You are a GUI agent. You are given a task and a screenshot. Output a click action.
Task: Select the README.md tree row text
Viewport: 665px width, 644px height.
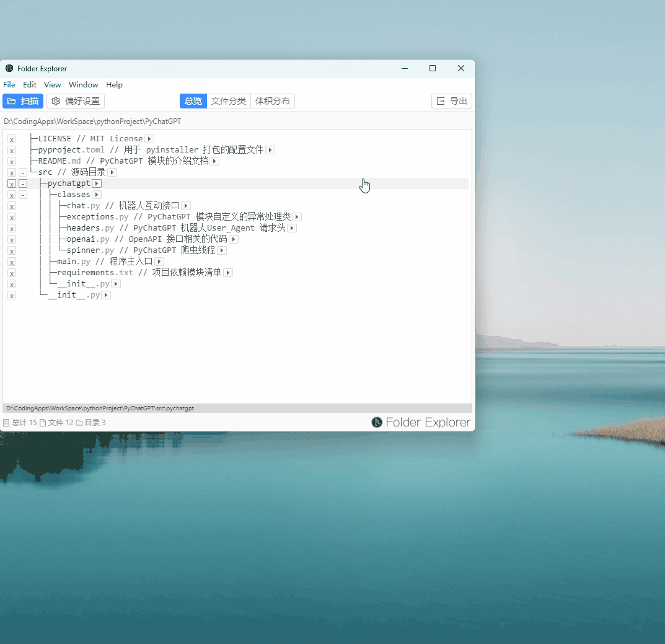click(123, 161)
